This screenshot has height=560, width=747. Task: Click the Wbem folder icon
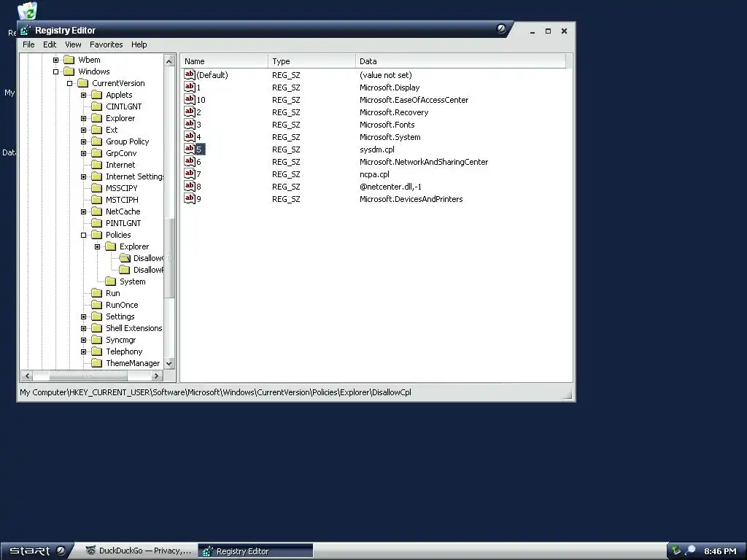69,60
